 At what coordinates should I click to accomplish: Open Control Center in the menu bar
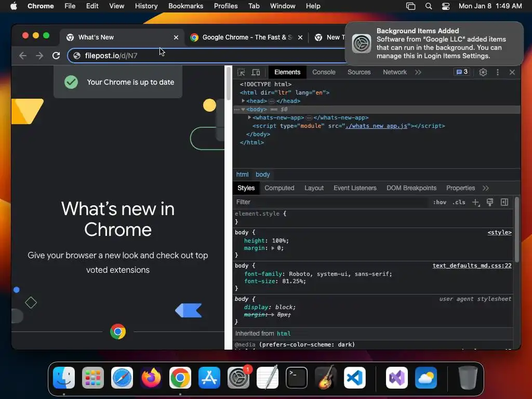(445, 6)
